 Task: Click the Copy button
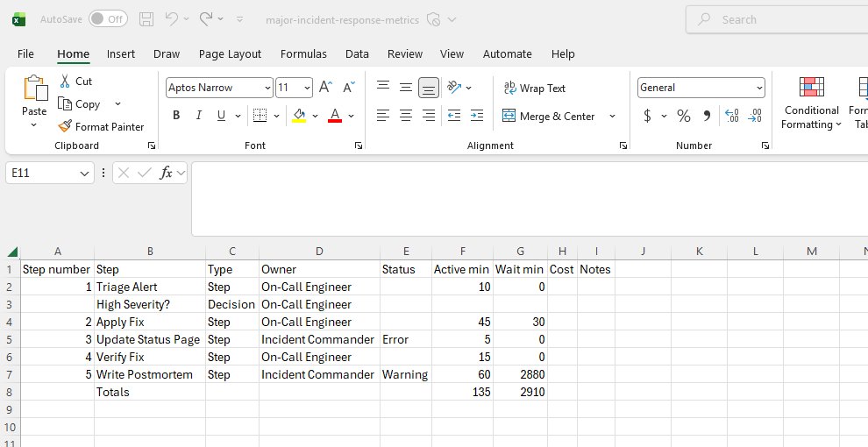80,104
